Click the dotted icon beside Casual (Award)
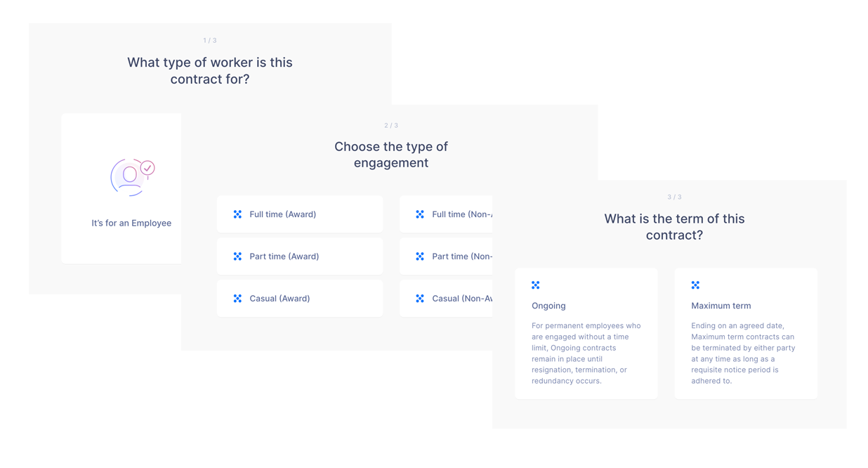 tap(237, 299)
